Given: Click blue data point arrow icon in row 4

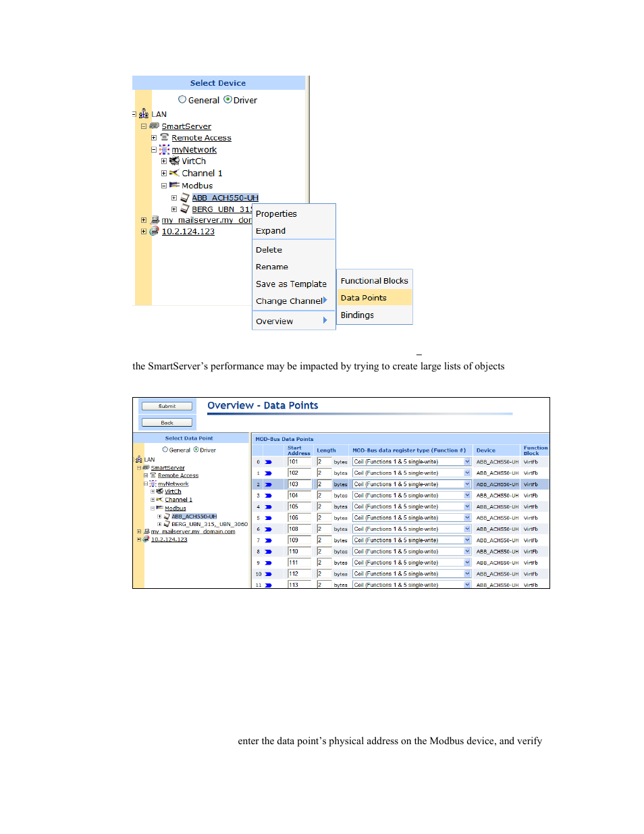Looking at the screenshot, I should point(268,506).
